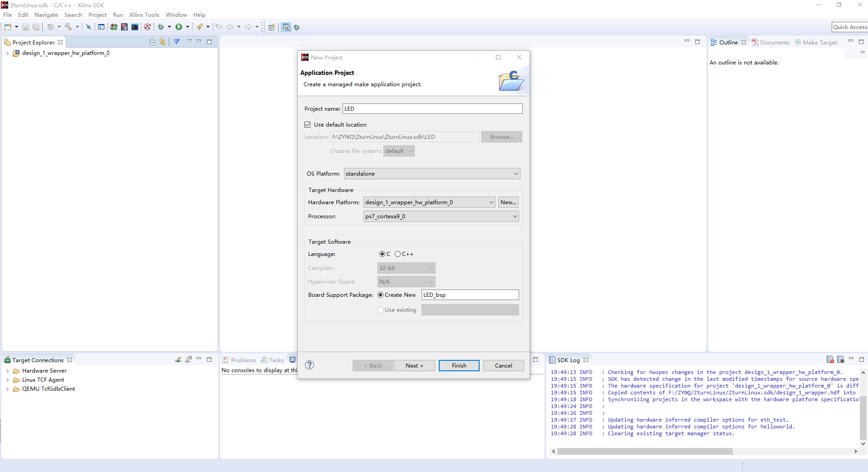Open Project Explorer view menu arrow

point(190,41)
